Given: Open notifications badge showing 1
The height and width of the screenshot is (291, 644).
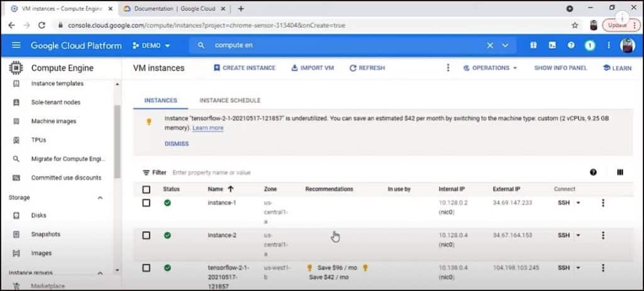Looking at the screenshot, I should [590, 45].
